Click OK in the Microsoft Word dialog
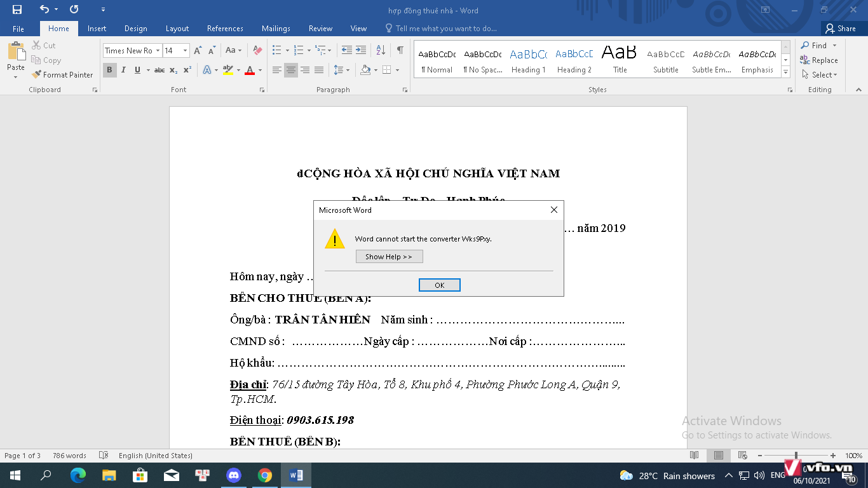 [440, 285]
